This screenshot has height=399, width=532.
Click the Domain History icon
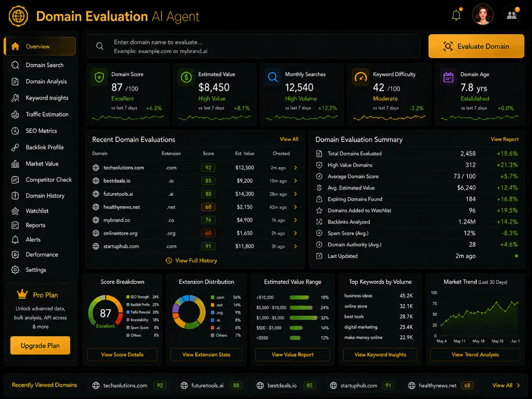(15, 196)
